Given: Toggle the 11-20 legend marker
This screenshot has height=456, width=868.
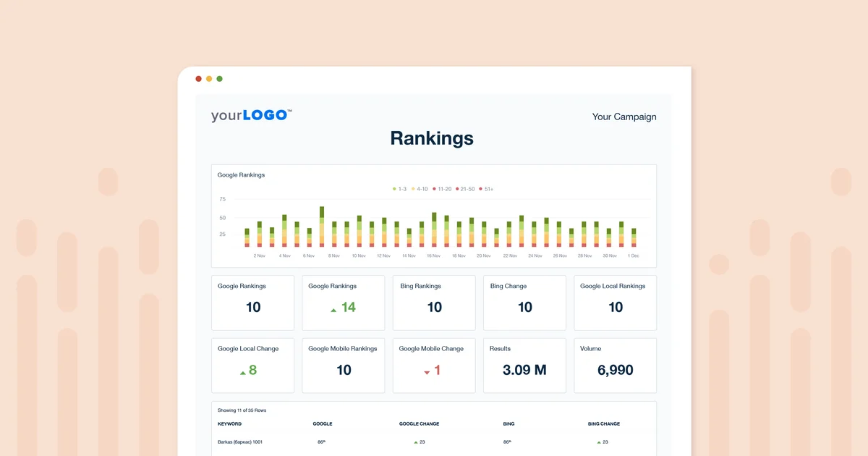Looking at the screenshot, I should point(435,188).
